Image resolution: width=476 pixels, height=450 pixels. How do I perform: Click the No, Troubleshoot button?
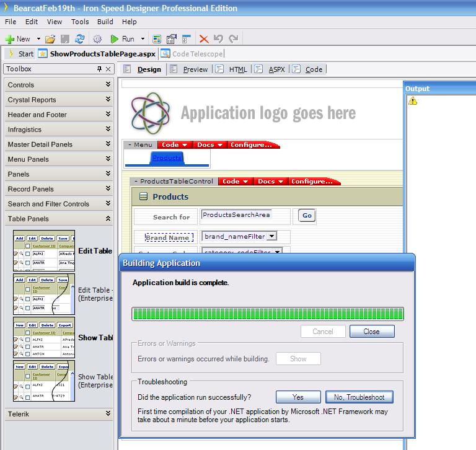coord(359,397)
